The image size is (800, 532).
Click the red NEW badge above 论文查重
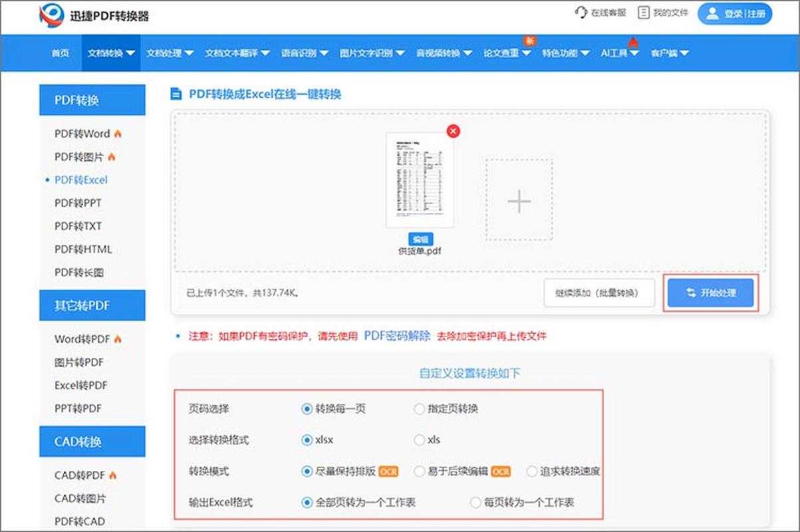(x=529, y=39)
